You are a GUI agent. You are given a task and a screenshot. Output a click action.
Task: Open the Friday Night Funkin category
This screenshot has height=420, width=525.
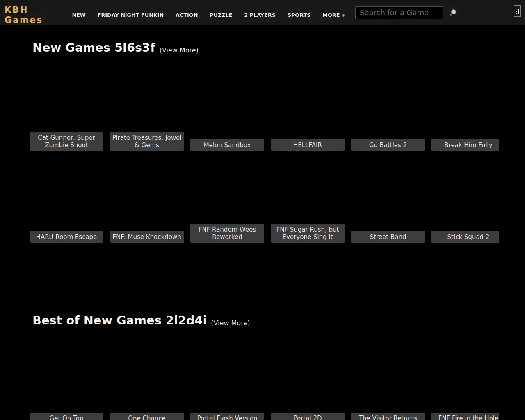coord(130,15)
